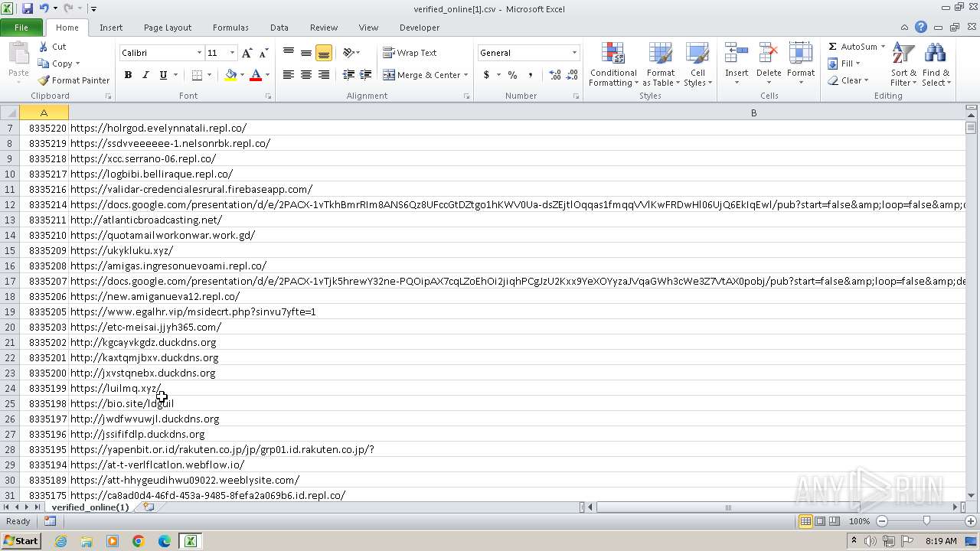Switch to the Insert tab
Screen dimensions: 980x551
click(111, 28)
